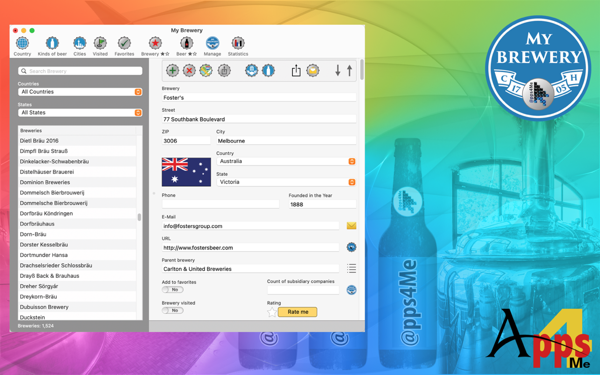Click the share export icon
Image resolution: width=600 pixels, height=375 pixels.
(296, 70)
